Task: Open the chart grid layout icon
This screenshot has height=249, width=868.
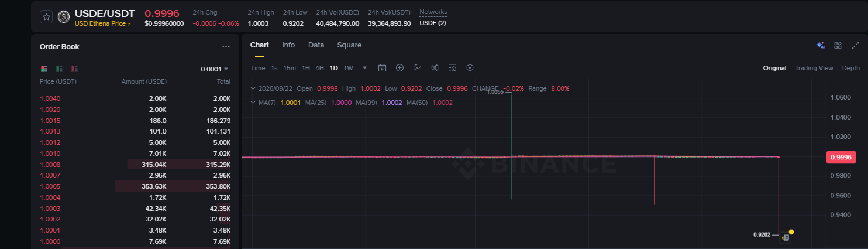Action: click(838, 45)
